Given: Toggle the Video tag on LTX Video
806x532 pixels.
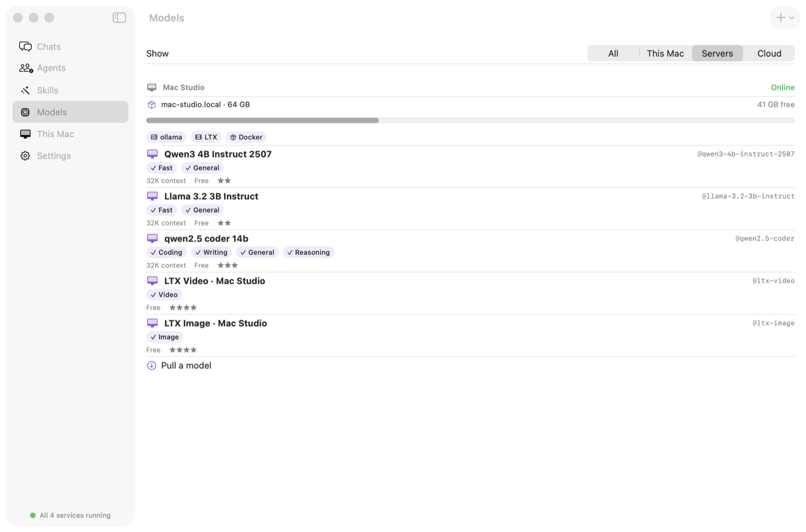Looking at the screenshot, I should pos(164,295).
